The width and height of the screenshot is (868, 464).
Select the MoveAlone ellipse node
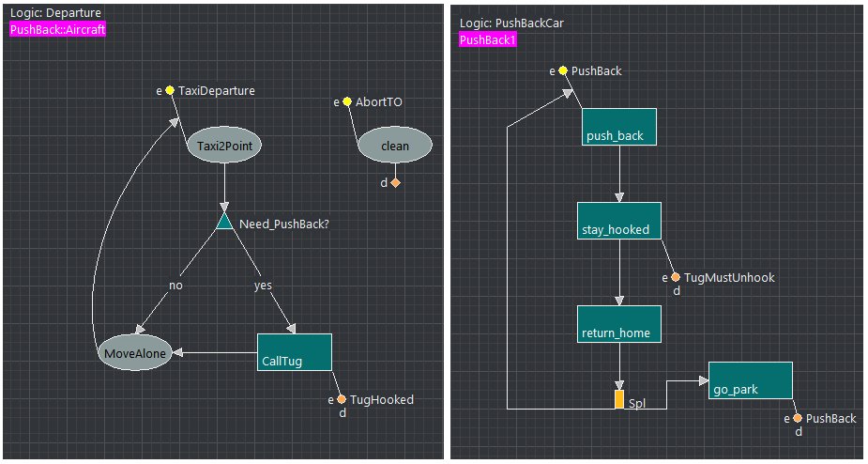(x=136, y=353)
